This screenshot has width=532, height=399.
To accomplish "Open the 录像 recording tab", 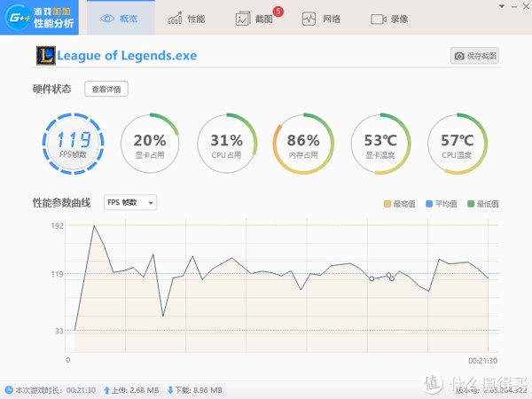I will [x=389, y=19].
